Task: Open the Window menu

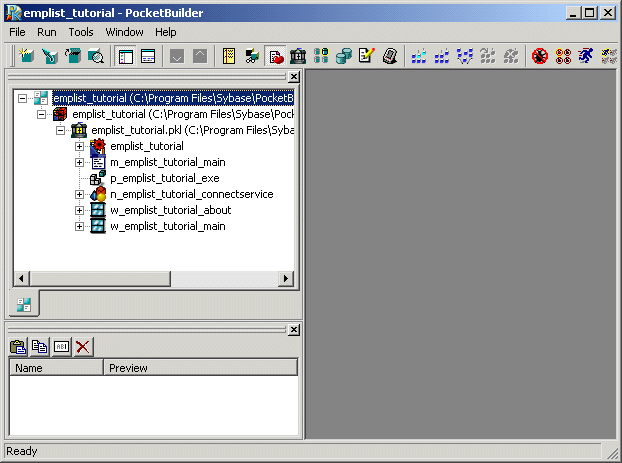Action: 124,32
